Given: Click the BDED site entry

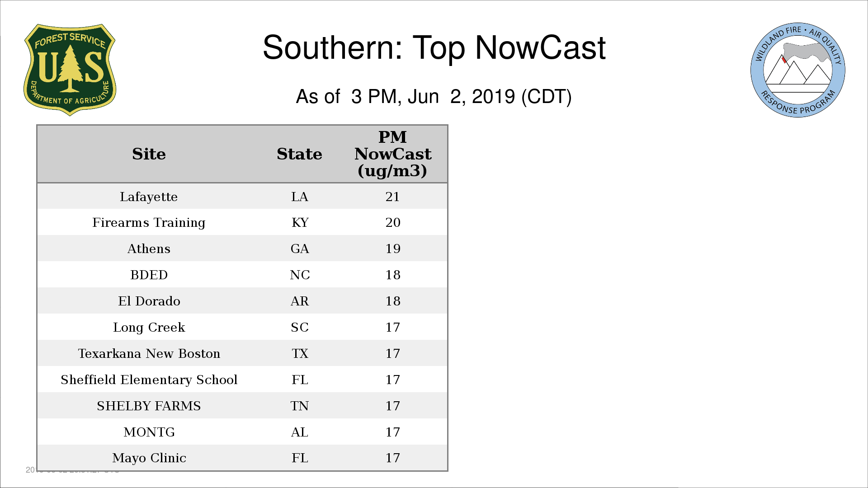Looking at the screenshot, I should [x=149, y=275].
